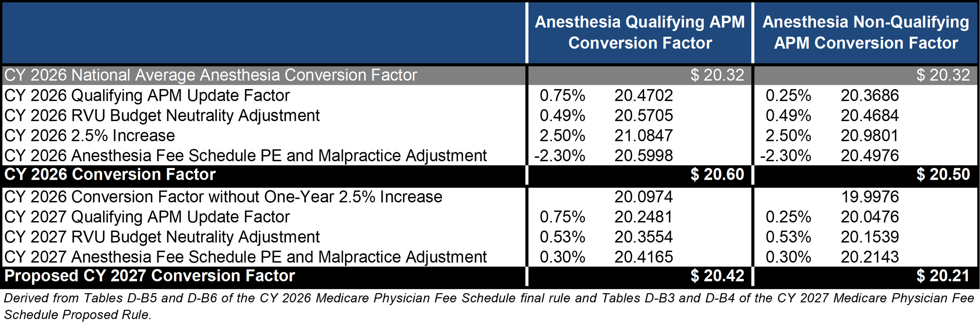Click the bold $ 20.50 total

tap(943, 174)
